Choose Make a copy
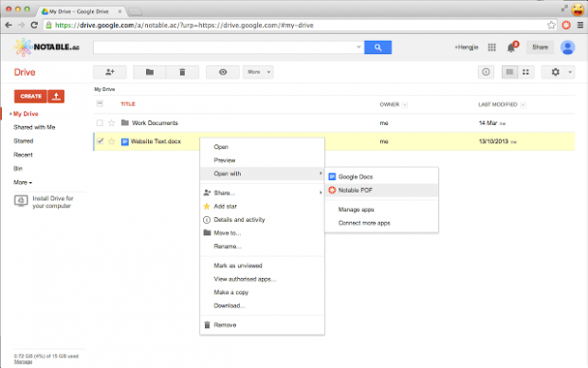588x368 pixels. click(231, 292)
